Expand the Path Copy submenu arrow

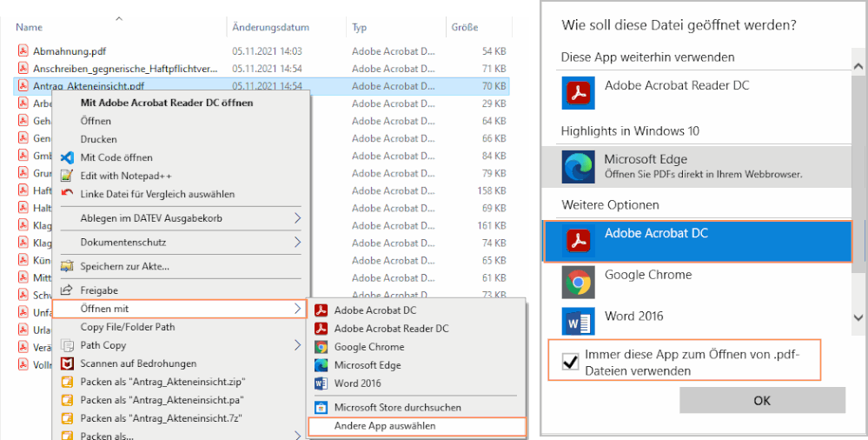click(297, 345)
